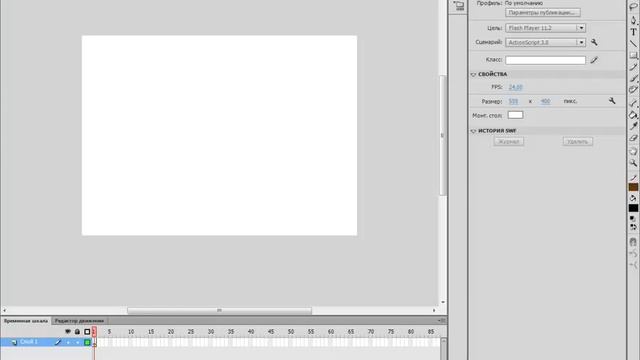Viewport: 640px width, 360px height.
Task: Switch to Редактор движения tab
Action: point(79,321)
